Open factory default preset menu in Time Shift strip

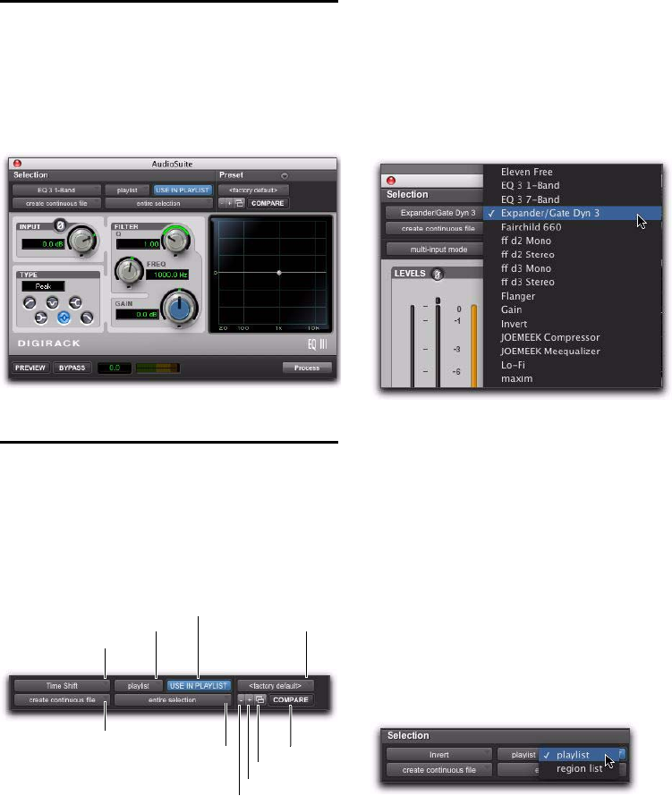click(x=275, y=686)
